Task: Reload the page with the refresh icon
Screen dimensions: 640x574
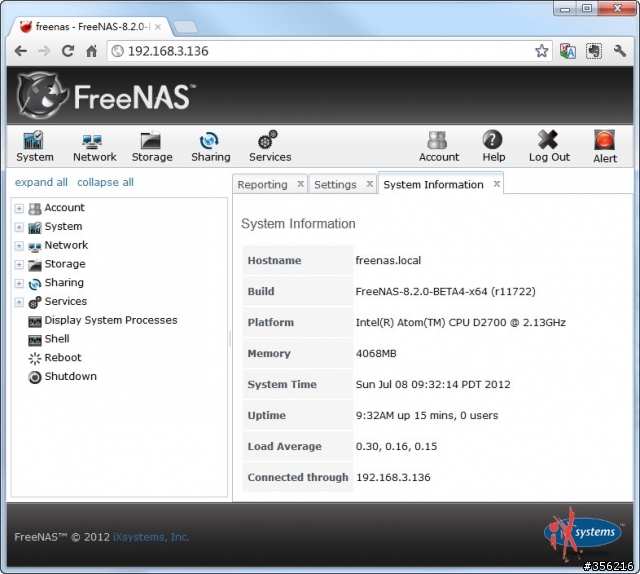Action: point(68,51)
